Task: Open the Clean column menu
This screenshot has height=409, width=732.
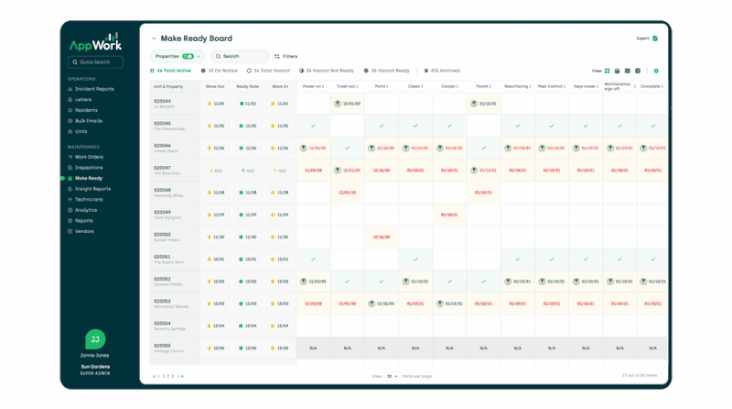Action: click(x=423, y=86)
